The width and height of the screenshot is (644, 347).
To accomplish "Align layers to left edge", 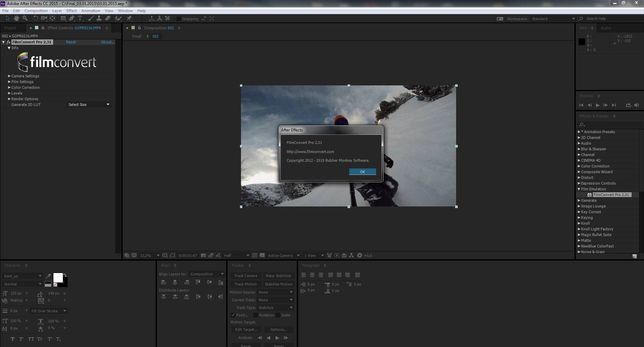I will [x=163, y=282].
